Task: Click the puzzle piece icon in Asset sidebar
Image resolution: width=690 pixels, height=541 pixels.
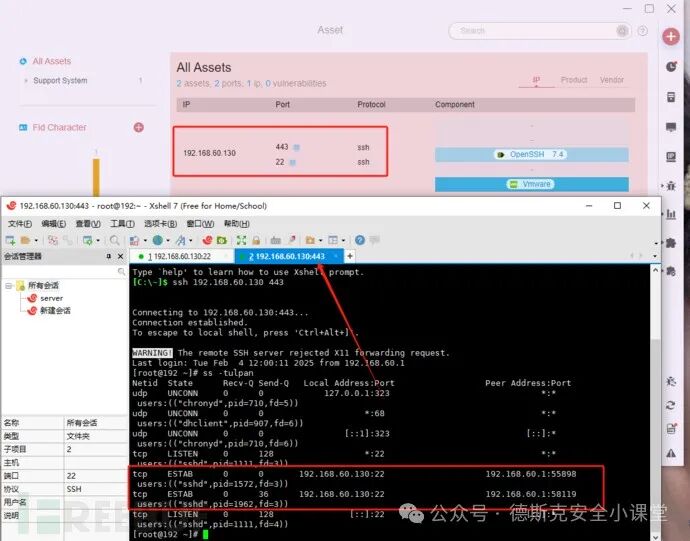Action: click(671, 243)
